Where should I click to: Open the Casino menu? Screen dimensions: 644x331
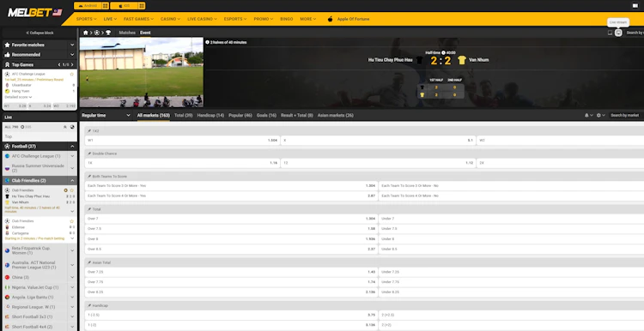click(x=170, y=19)
